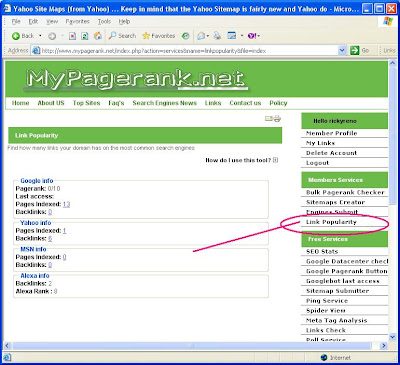This screenshot has width=400, height=365.
Task: Open Policy navigation link
Action: 278,103
